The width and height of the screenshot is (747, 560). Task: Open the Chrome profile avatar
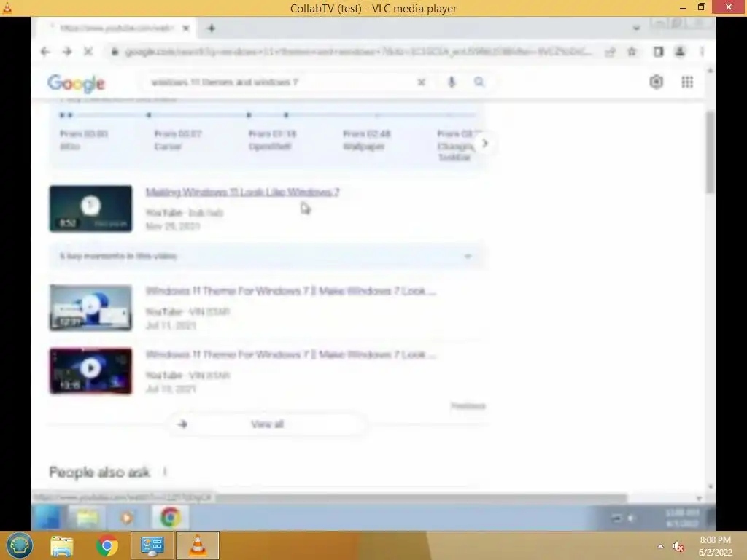[x=680, y=52]
